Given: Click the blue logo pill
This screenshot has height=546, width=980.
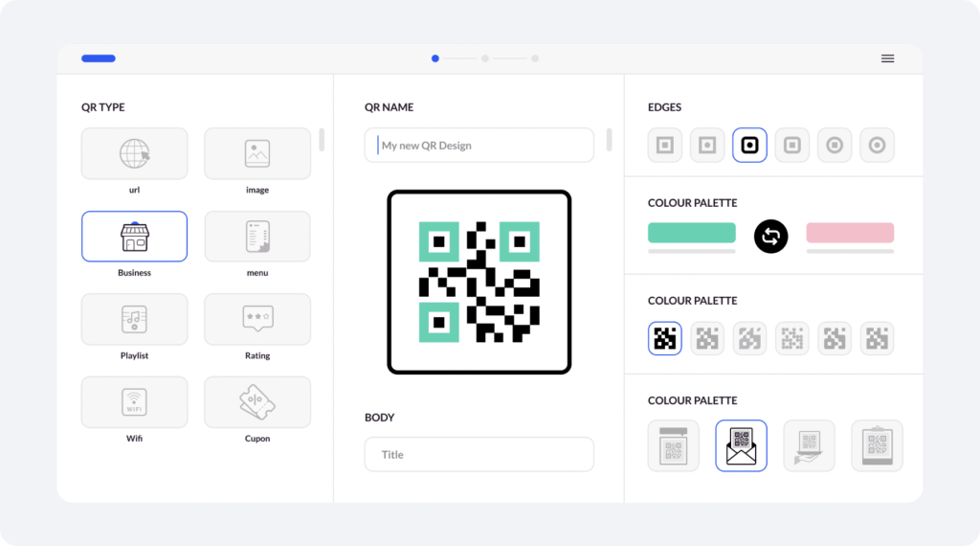Looking at the screenshot, I should [99, 58].
